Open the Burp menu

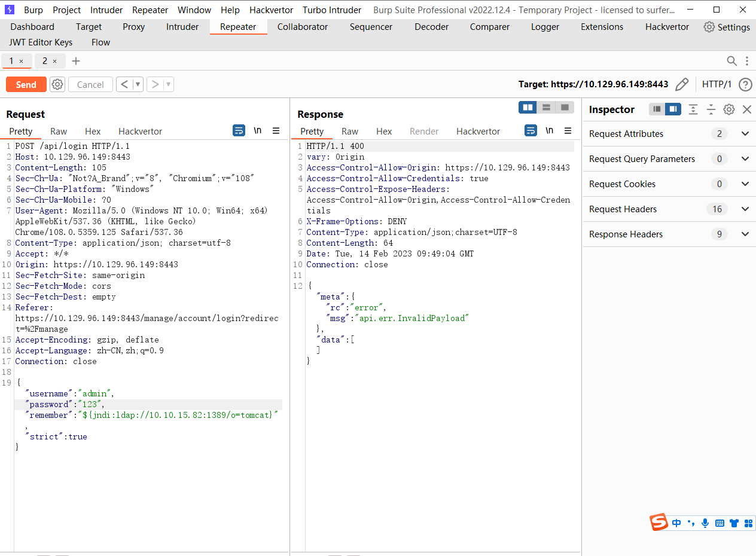coord(33,10)
